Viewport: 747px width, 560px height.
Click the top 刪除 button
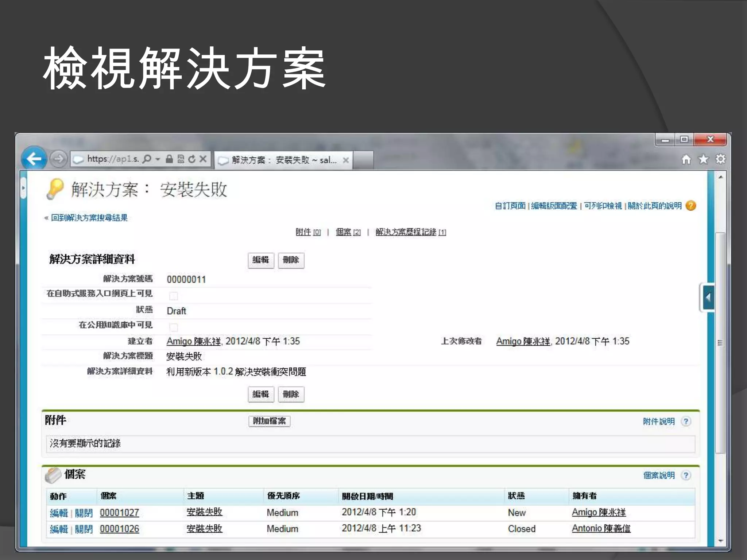pos(291,260)
